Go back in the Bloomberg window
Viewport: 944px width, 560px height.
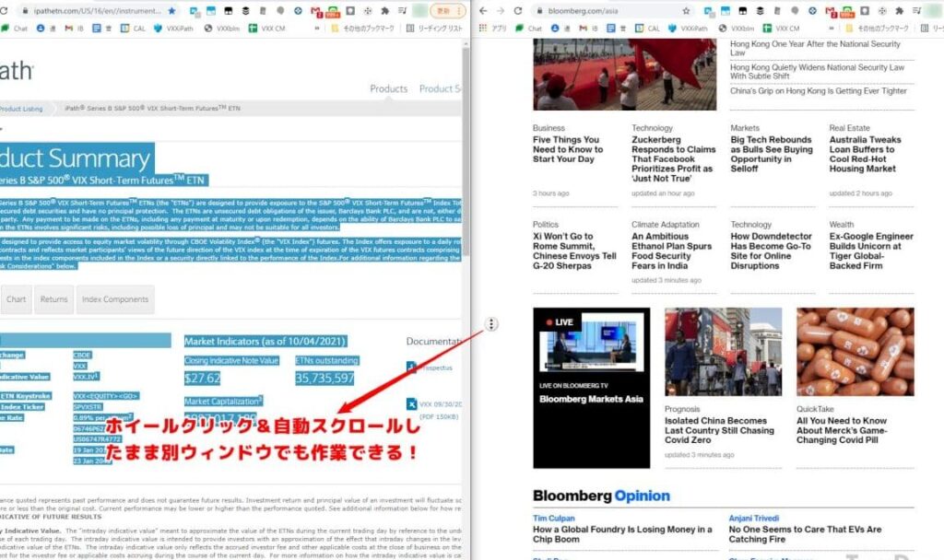tap(483, 11)
